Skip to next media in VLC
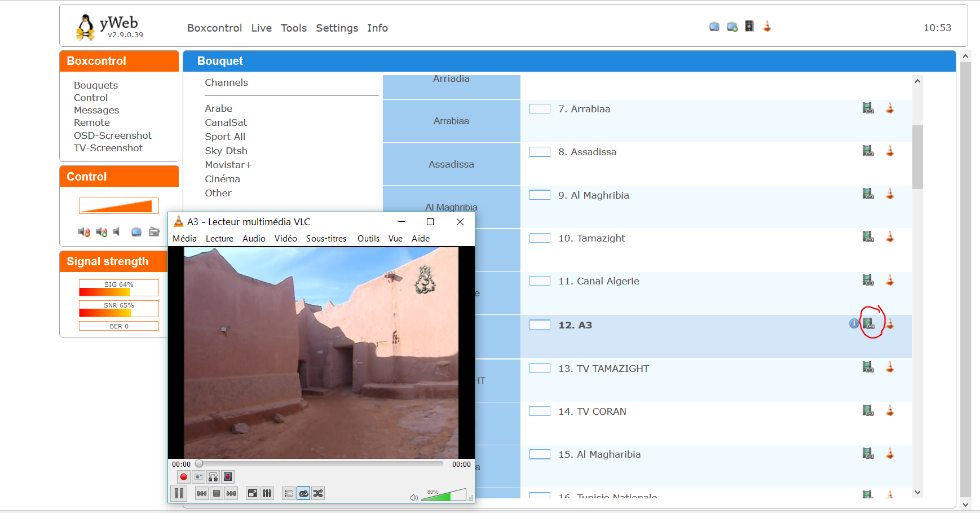This screenshot has height=513, width=980. (x=231, y=493)
